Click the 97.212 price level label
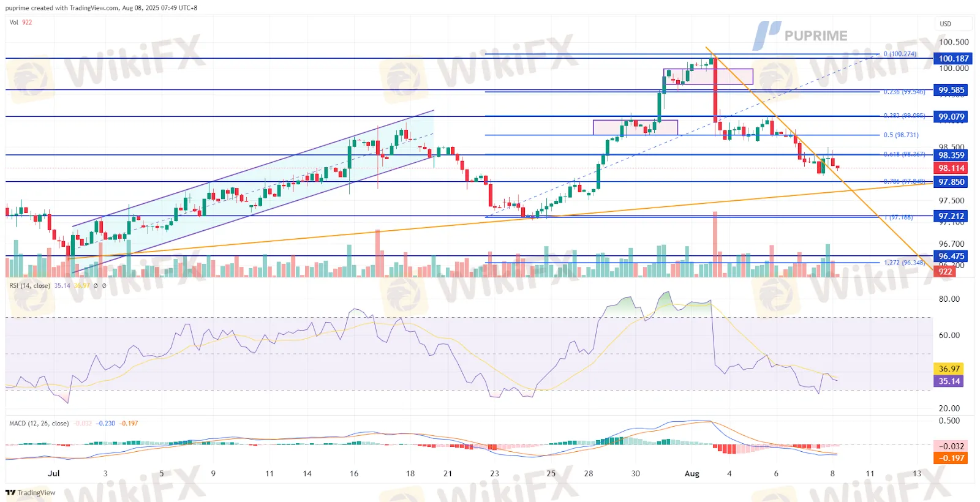The width and height of the screenshot is (980, 502). point(951,216)
